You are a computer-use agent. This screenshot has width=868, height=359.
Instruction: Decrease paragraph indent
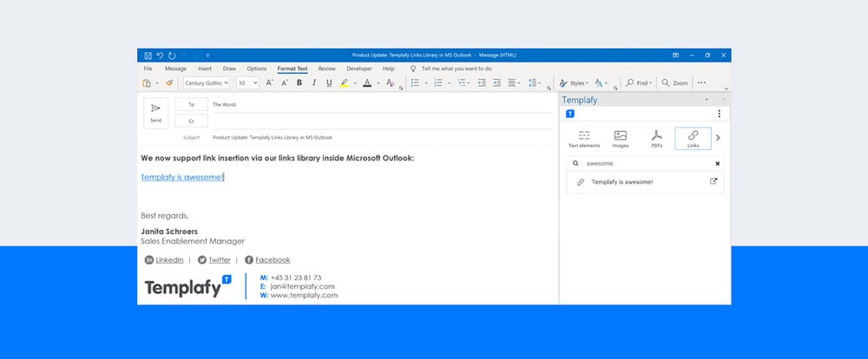(482, 83)
